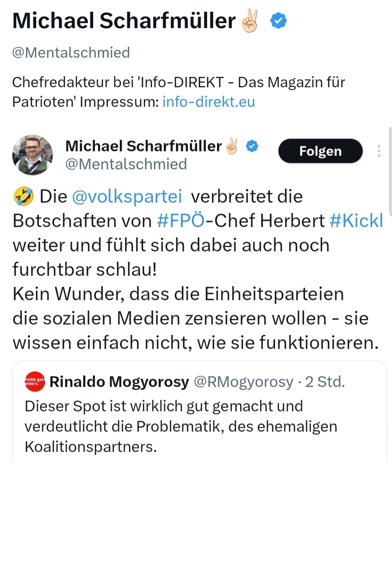
Task: Open the @volkspartei mention
Action: click(127, 197)
